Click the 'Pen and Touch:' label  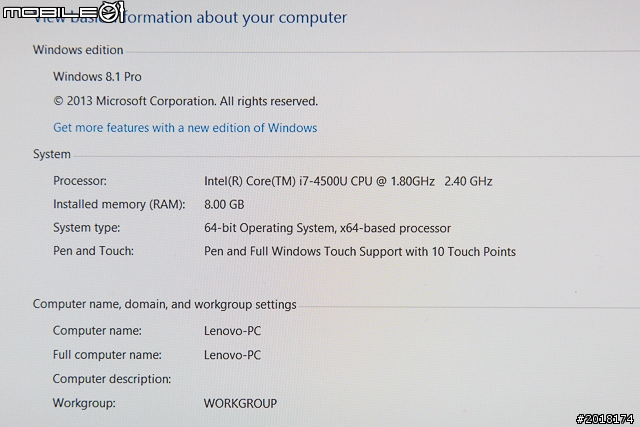(x=93, y=251)
